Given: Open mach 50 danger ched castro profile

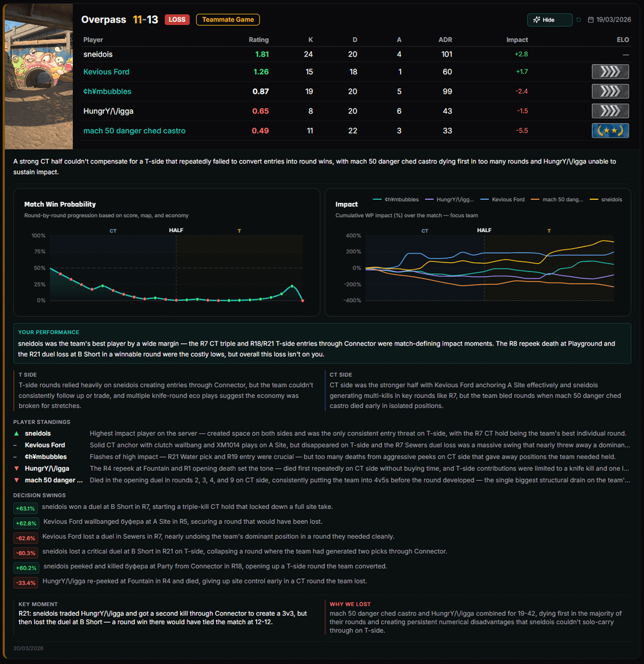Looking at the screenshot, I should click(x=134, y=131).
